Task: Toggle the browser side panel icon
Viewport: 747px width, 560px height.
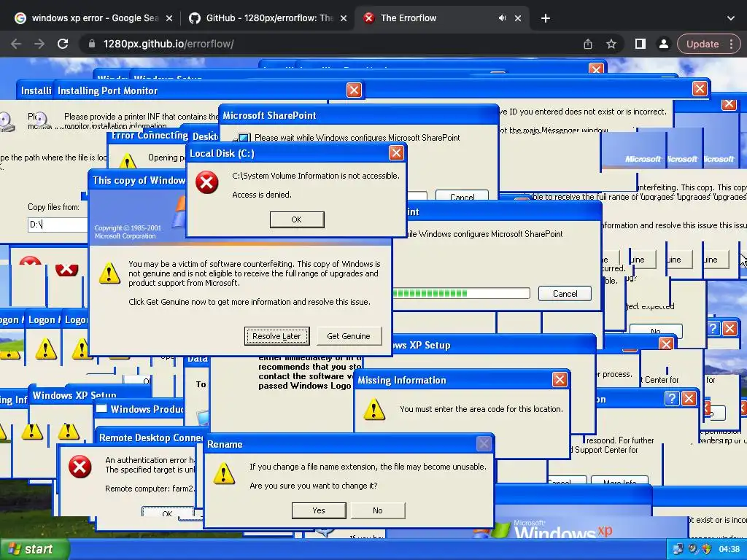Action: pyautogui.click(x=640, y=44)
